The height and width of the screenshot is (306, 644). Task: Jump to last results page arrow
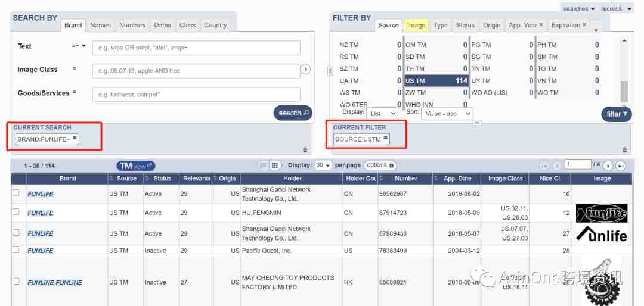[x=621, y=166]
